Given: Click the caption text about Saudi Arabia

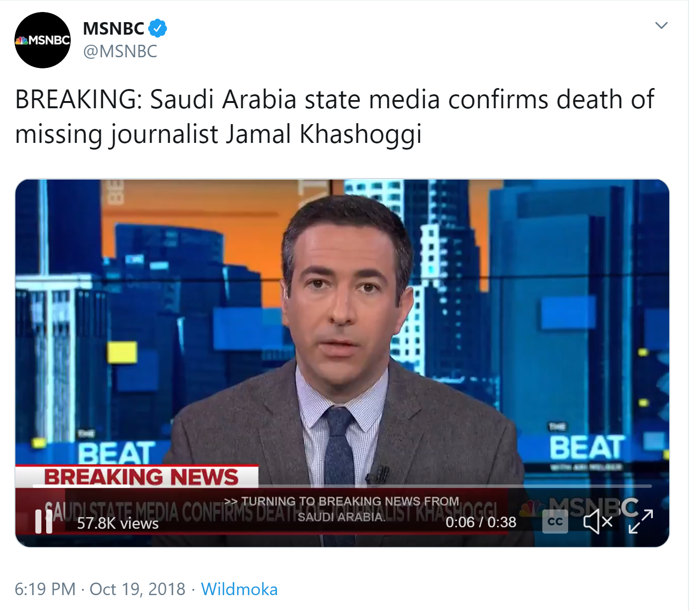Looking at the screenshot, I should (342, 509).
